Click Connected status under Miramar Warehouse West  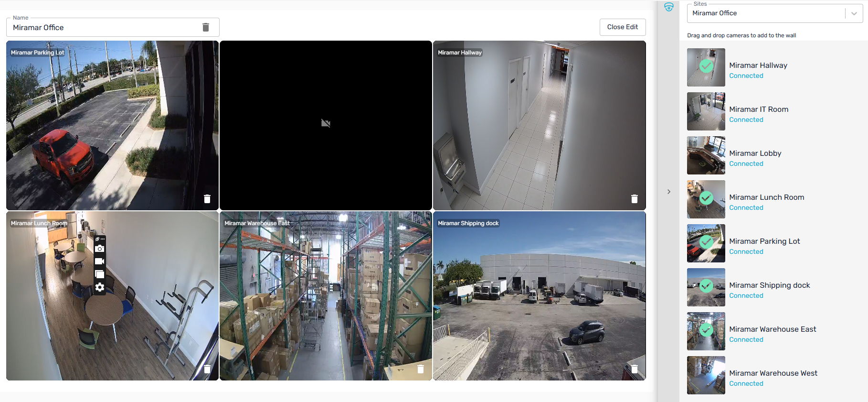tap(746, 384)
